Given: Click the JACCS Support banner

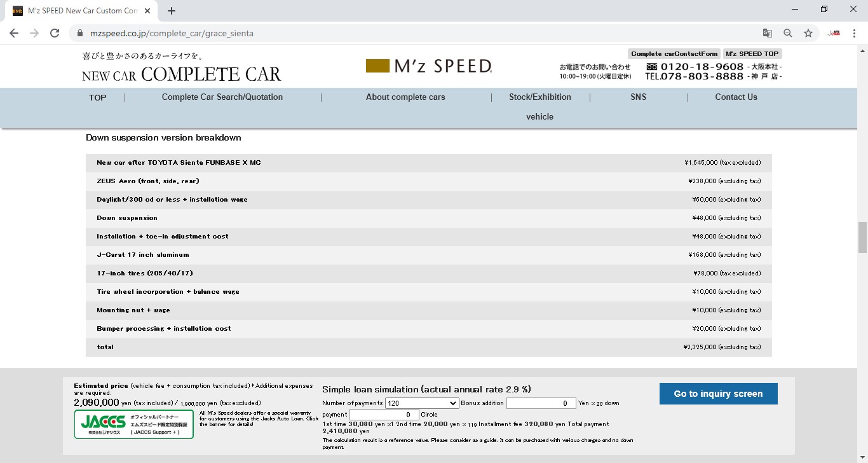Looking at the screenshot, I should pyautogui.click(x=134, y=424).
